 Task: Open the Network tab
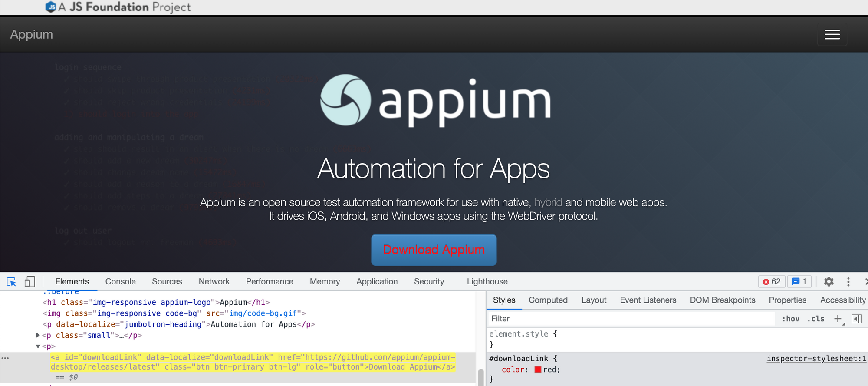214,282
